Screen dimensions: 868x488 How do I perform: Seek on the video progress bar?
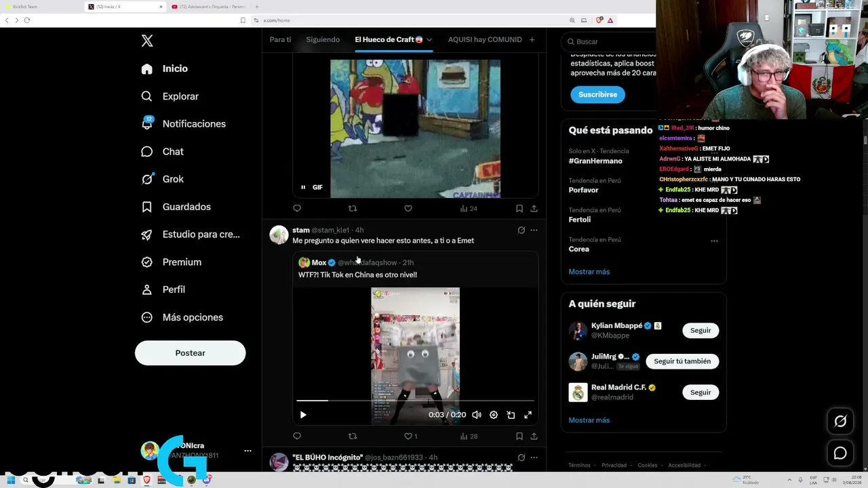pos(415,401)
